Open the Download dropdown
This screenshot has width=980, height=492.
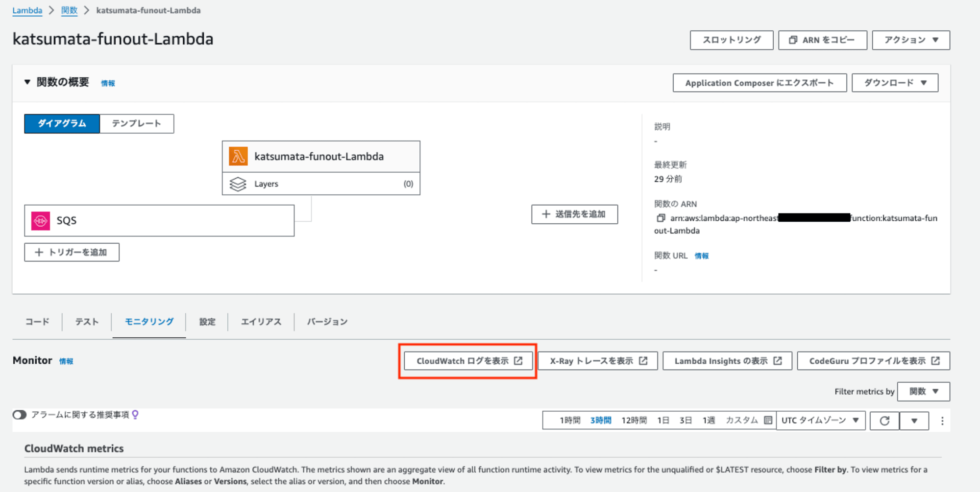click(895, 83)
